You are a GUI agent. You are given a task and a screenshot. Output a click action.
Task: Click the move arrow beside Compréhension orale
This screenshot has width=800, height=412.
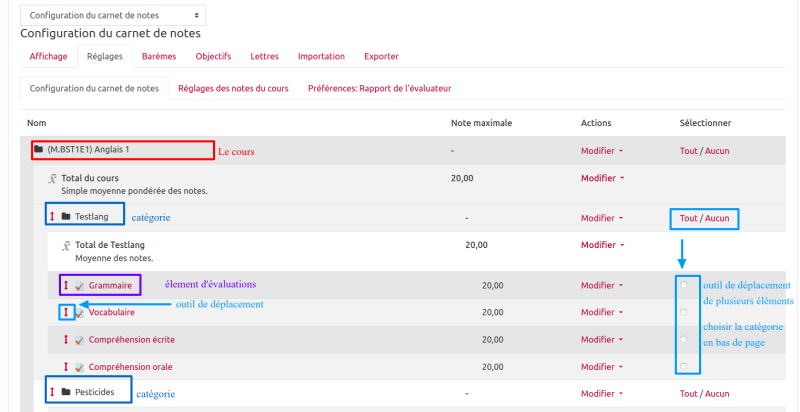(x=66, y=367)
